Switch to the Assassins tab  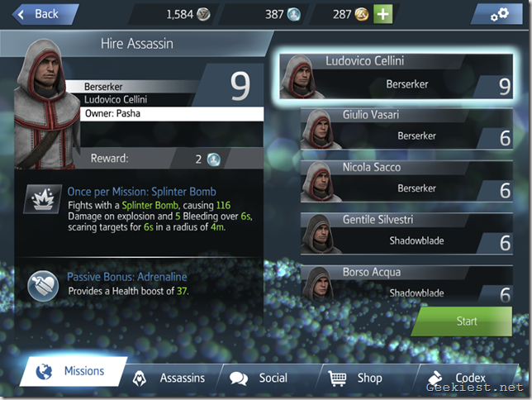169,378
